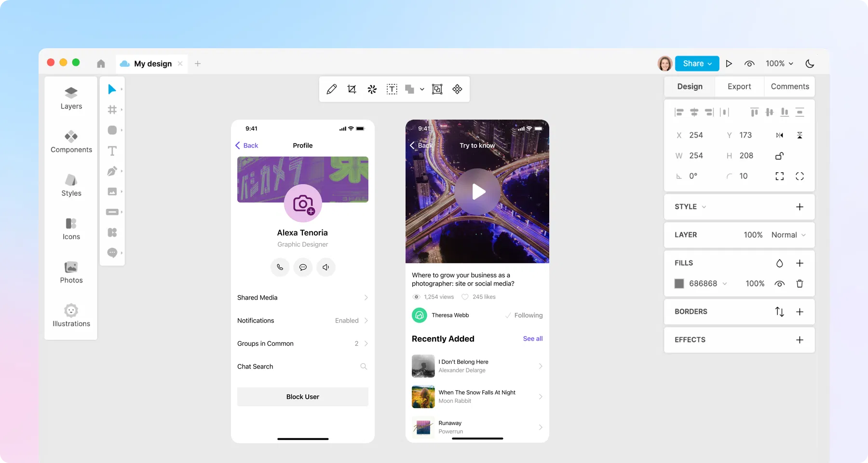Switch to the Export tab
Viewport: 868px width, 463px height.
click(739, 86)
